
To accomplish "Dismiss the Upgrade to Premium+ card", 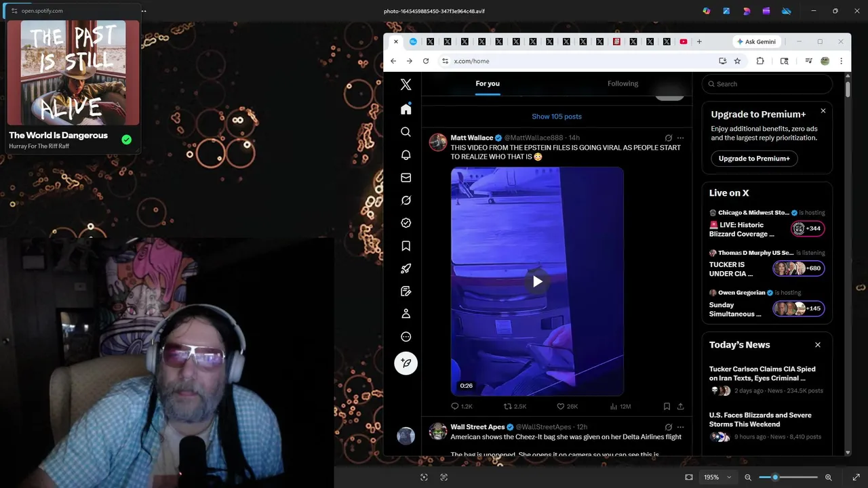I will point(823,110).
